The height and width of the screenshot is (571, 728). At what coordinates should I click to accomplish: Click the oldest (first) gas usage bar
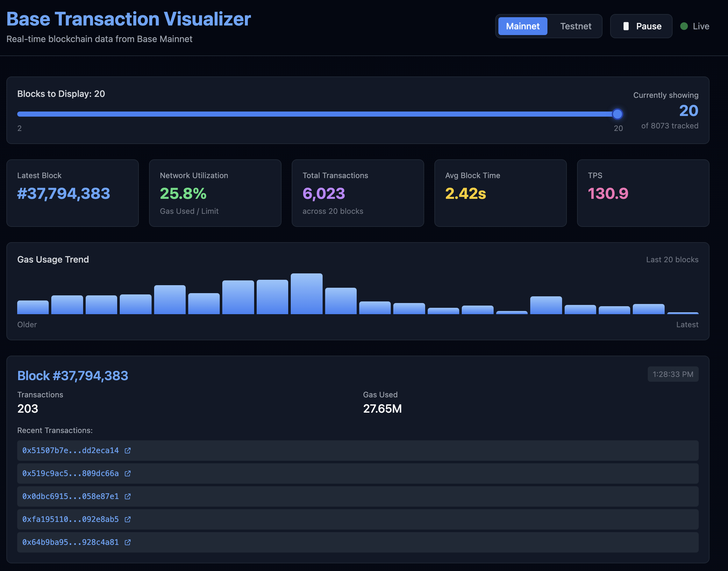coord(33,307)
